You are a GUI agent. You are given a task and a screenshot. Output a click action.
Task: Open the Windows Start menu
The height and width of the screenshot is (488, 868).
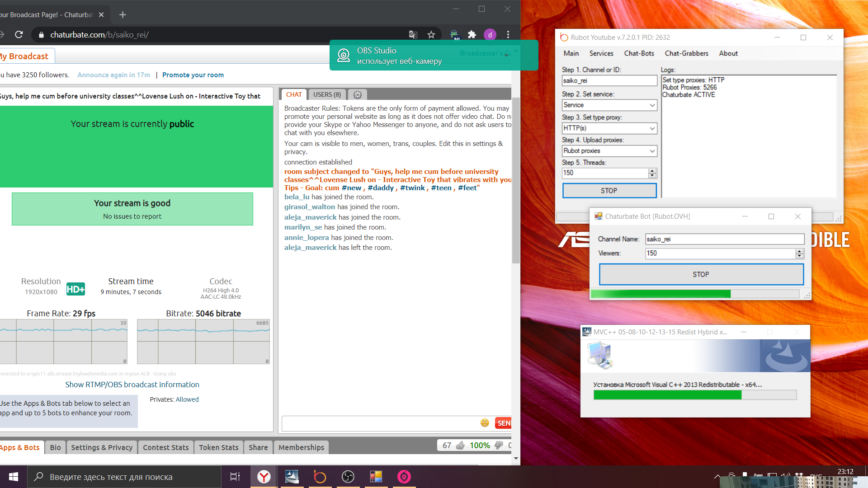(x=14, y=477)
